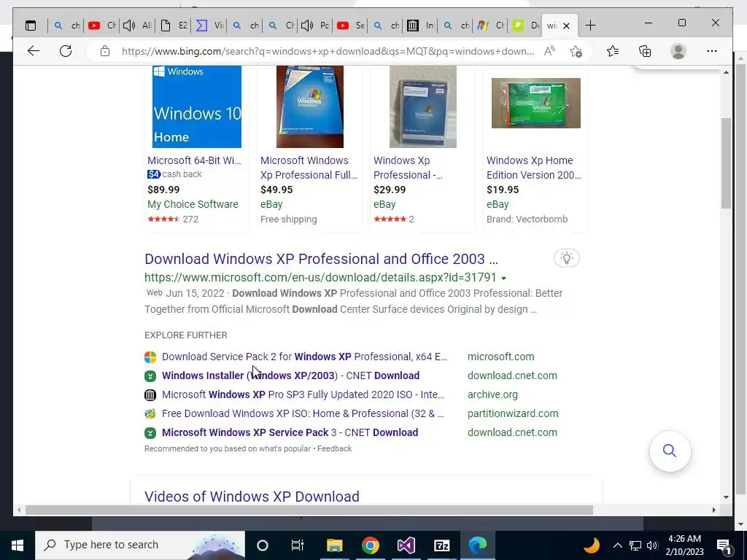Click the microsoft.com/en-us/download green URL
The height and width of the screenshot is (560, 747).
click(320, 278)
